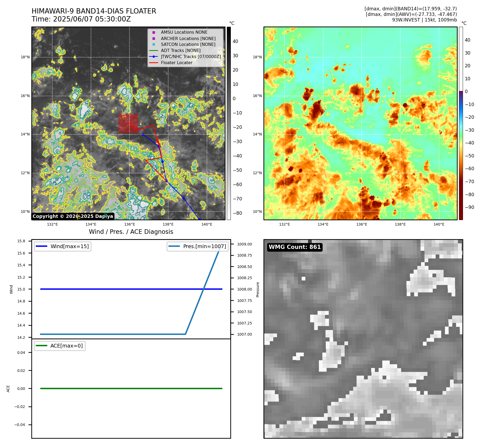The height and width of the screenshot is (448, 481).
Task: Select the red floater locator square on map
Action: (128, 123)
